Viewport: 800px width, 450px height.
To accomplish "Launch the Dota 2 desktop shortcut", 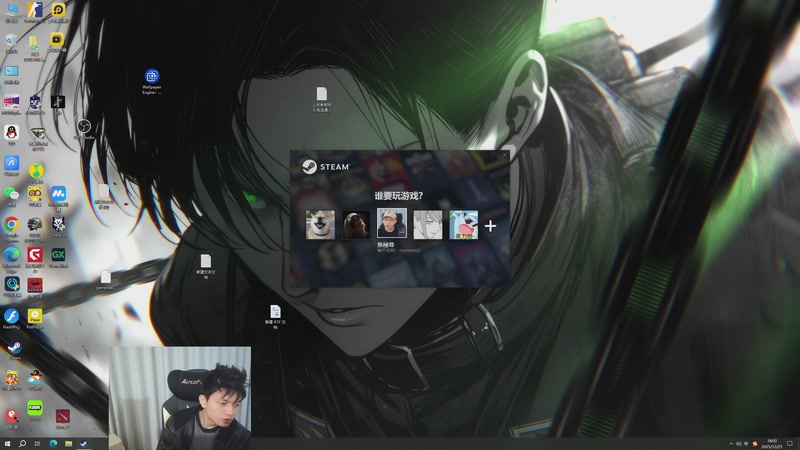I will pos(62,418).
